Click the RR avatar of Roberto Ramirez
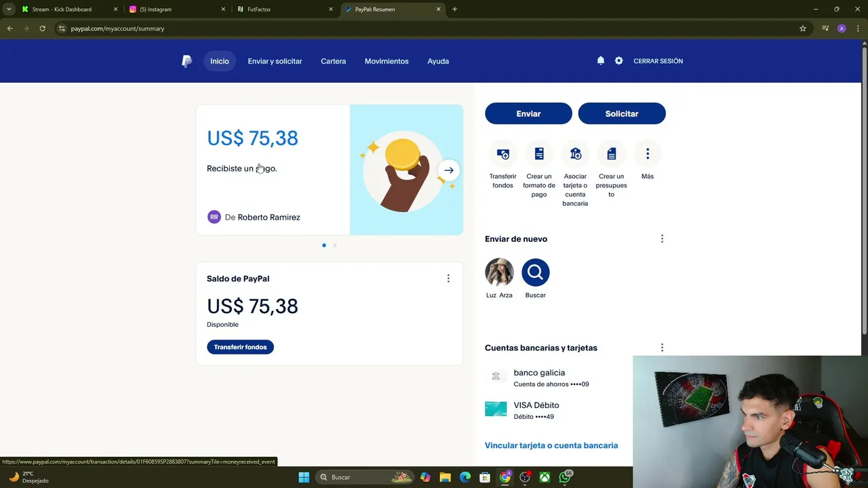This screenshot has width=868, height=488. coord(214,217)
